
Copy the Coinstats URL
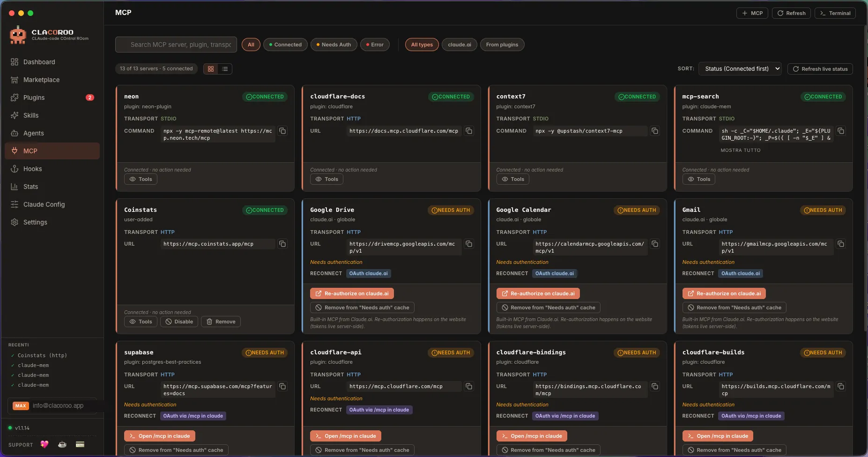tap(282, 244)
